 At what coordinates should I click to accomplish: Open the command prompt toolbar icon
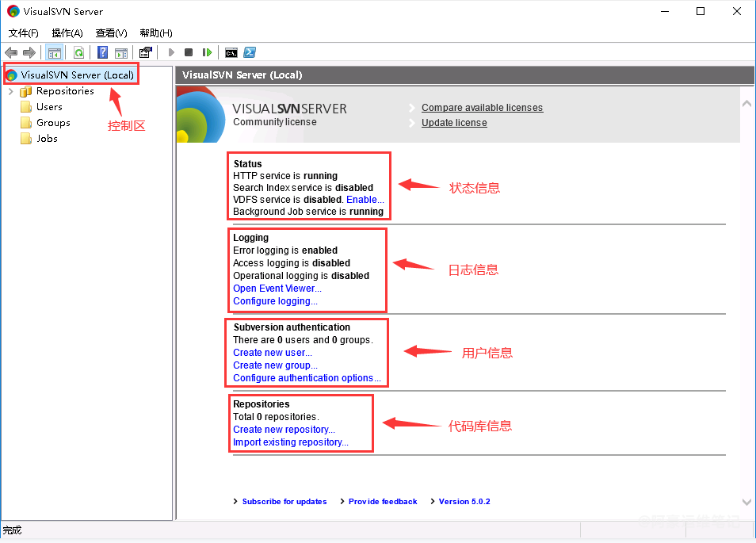(231, 52)
